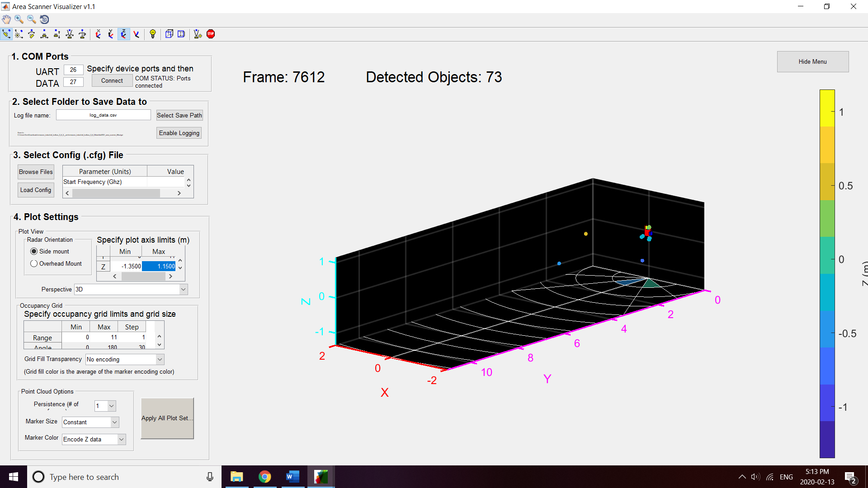
Task: Click Select Save Path button
Action: [179, 115]
